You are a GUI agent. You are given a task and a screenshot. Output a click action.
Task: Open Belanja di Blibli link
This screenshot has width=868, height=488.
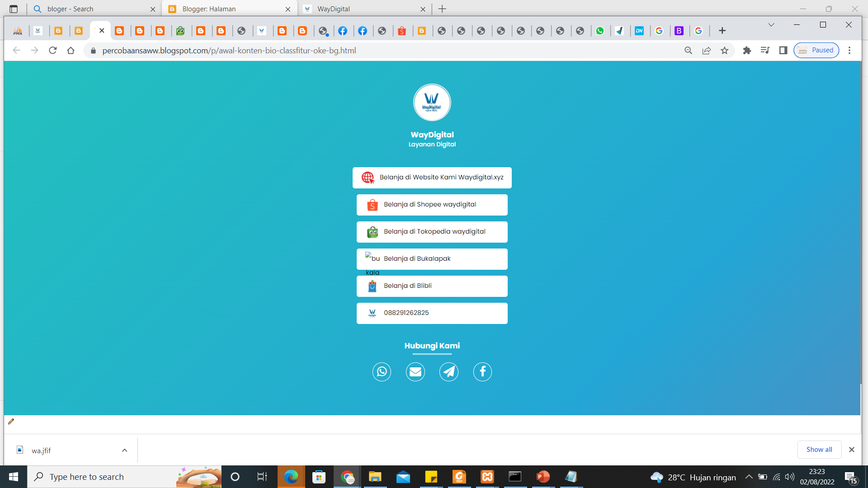pyautogui.click(x=432, y=286)
